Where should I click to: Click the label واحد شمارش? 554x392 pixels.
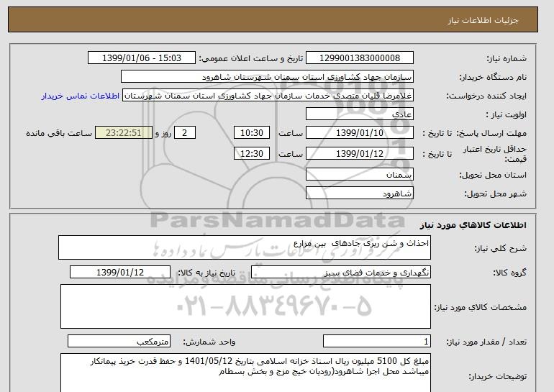click(209, 342)
